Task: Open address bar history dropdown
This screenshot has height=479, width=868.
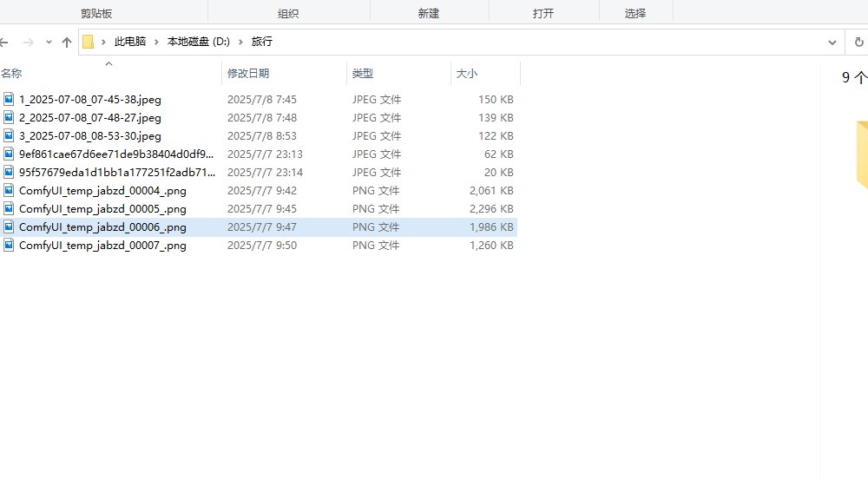Action: 832,43
